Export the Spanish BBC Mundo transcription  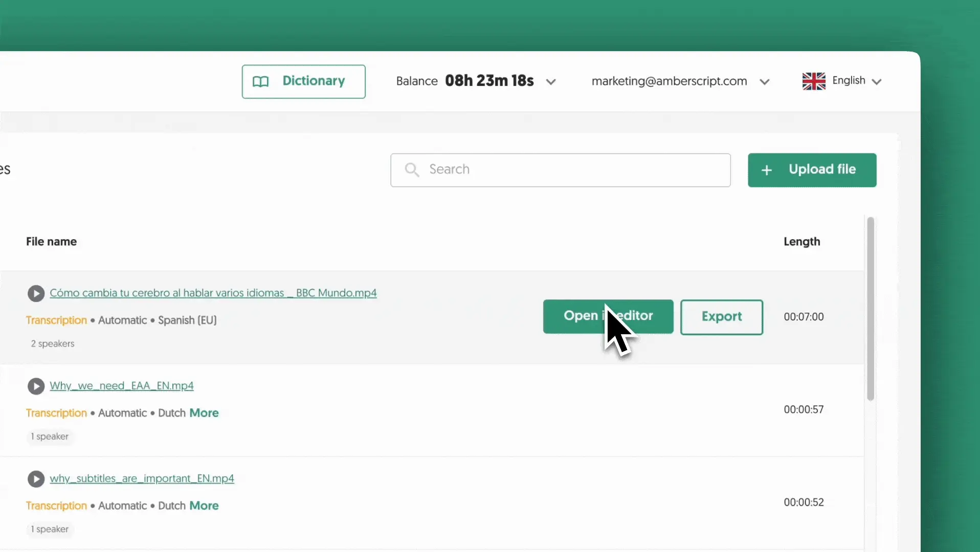click(721, 317)
